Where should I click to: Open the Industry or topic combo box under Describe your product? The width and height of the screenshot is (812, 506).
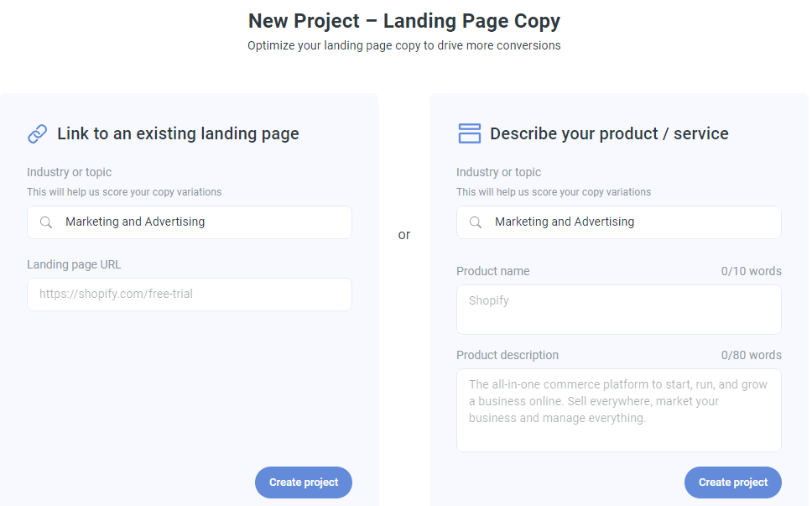click(619, 222)
